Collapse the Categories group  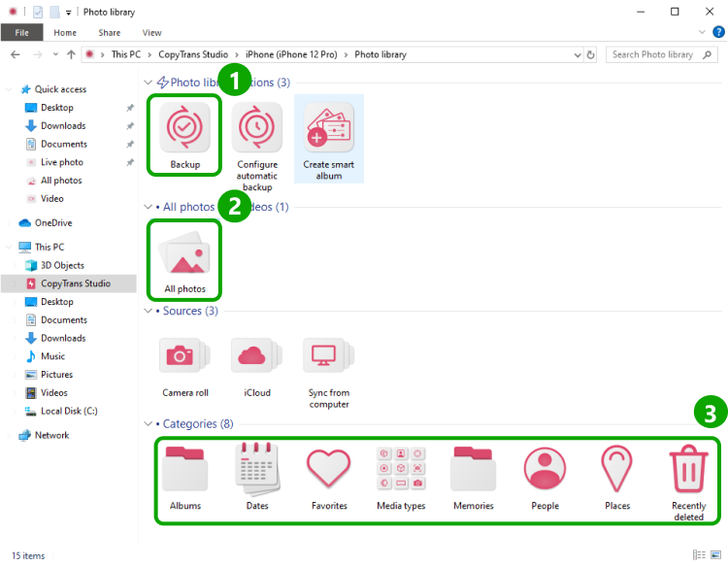[149, 424]
